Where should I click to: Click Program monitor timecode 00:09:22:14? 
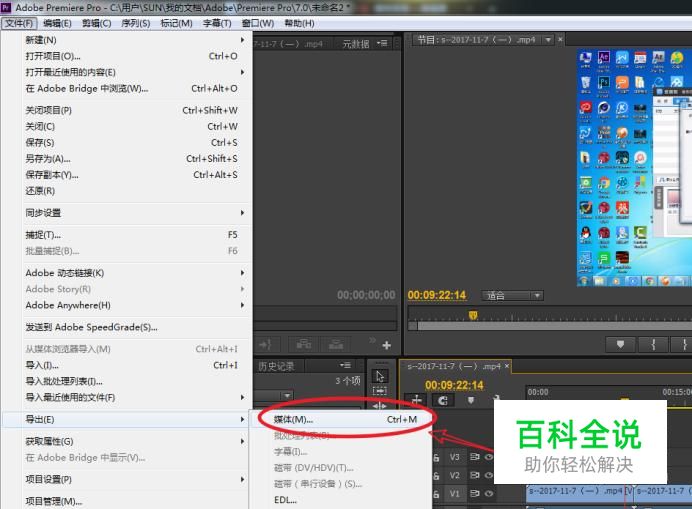(x=436, y=295)
